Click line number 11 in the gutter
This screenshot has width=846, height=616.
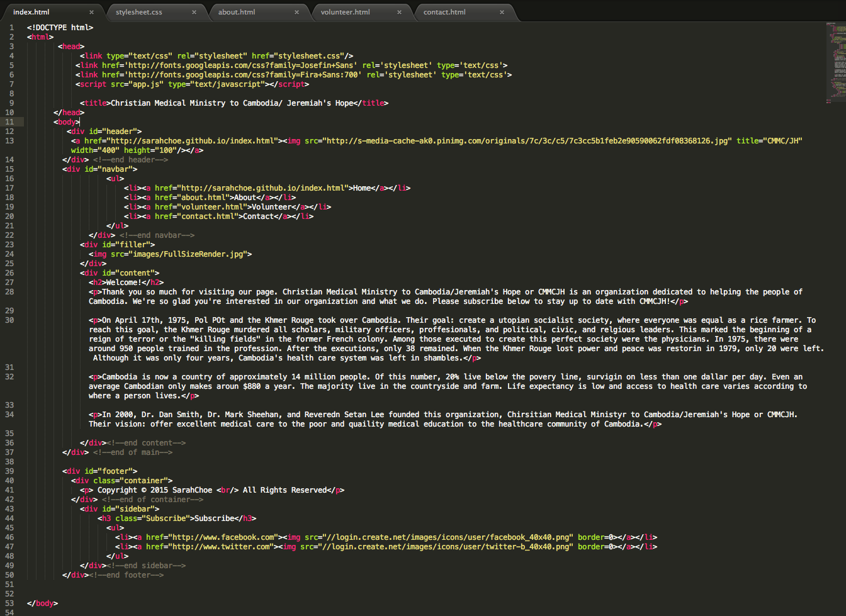tap(9, 122)
